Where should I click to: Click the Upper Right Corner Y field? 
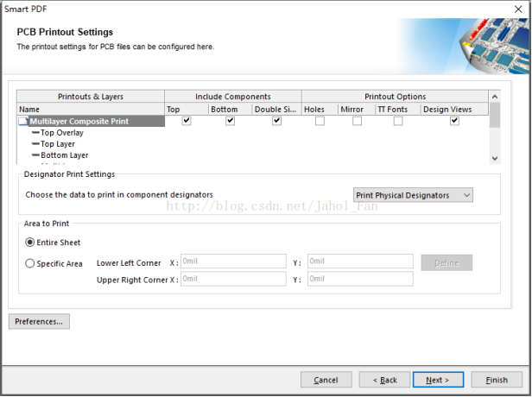click(x=359, y=279)
